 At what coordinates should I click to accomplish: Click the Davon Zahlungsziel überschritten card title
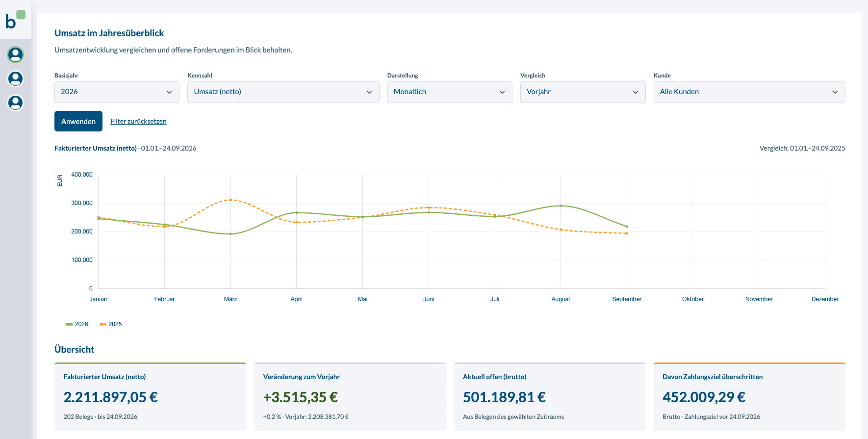click(x=713, y=377)
